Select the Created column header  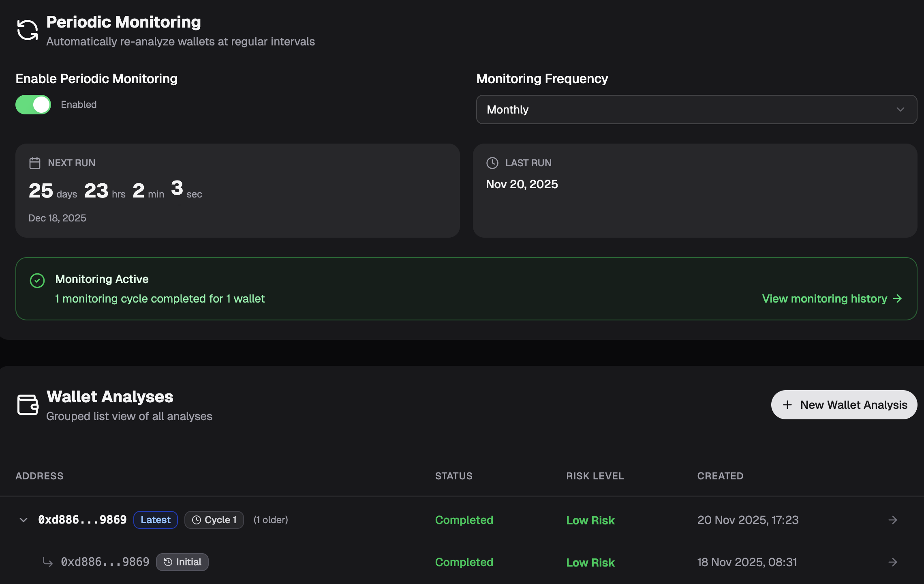(720, 476)
